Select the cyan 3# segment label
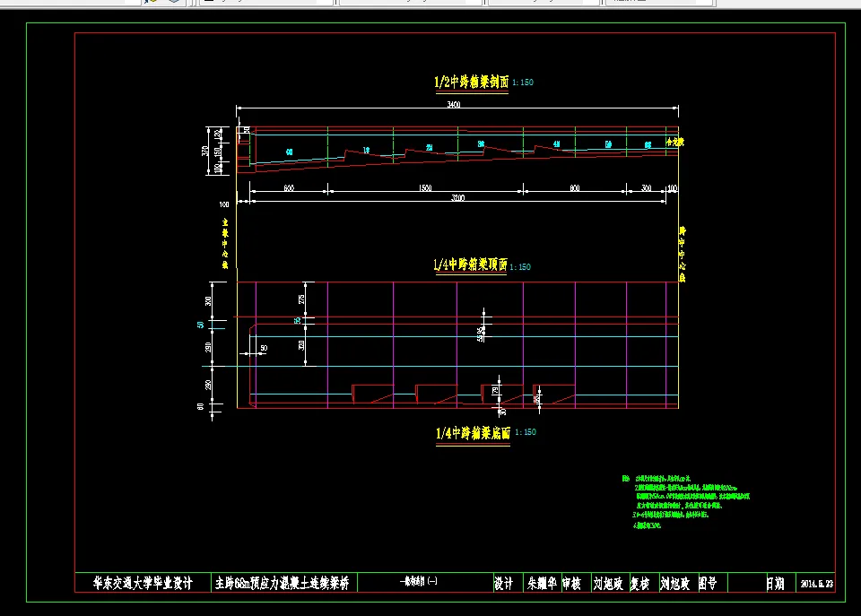Viewport: 861px width, 616px height. pos(481,143)
